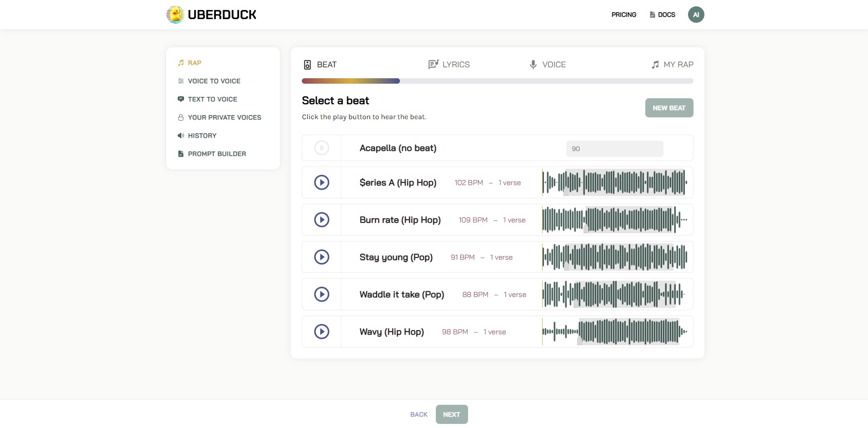Click the Docs document icon
Viewport: 868px width, 428px height.
(652, 15)
